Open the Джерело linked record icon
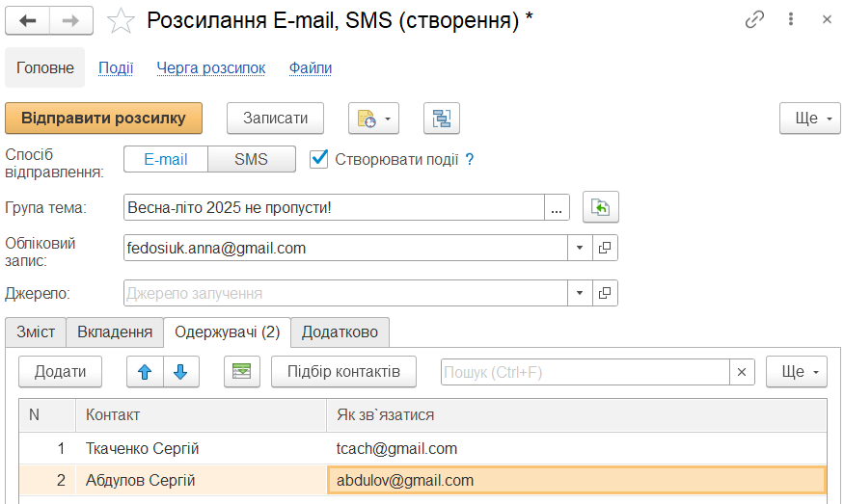Viewport: 844px width, 504px height. click(605, 293)
